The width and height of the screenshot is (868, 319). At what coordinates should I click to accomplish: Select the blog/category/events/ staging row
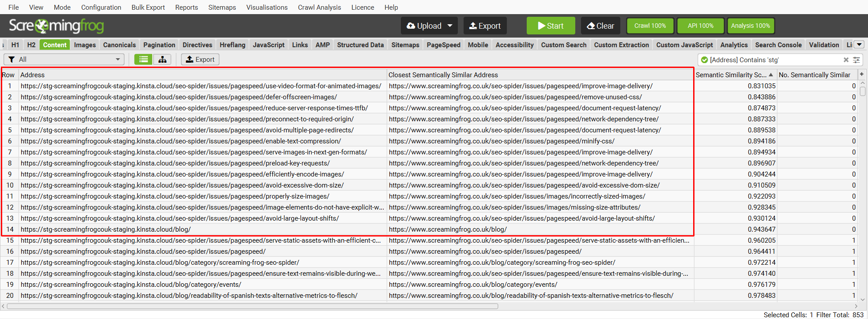[203, 285]
